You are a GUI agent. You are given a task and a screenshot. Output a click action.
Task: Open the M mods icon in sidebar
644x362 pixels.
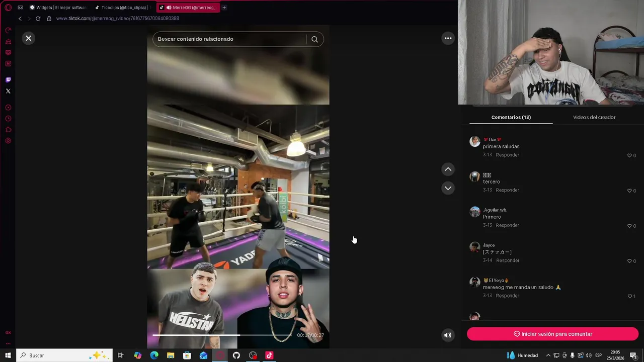tap(8, 64)
